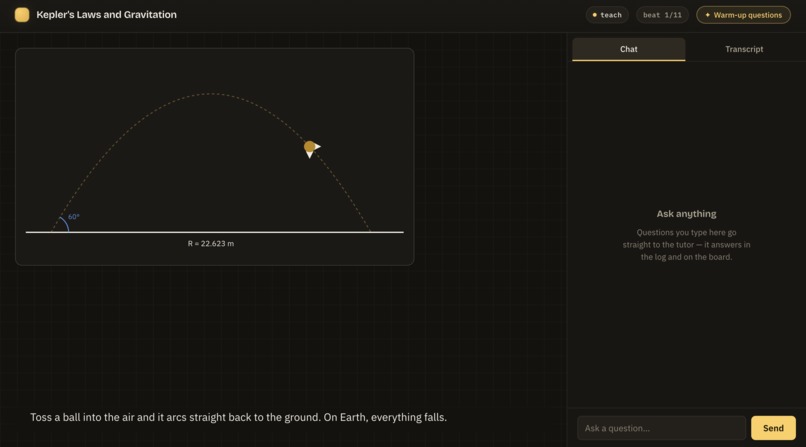
Task: Click the yellow app logo icon
Action: 22,15
